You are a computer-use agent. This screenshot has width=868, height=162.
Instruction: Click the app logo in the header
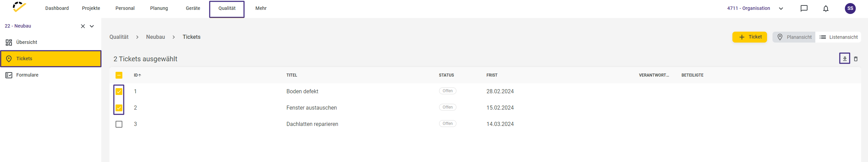coord(19,7)
